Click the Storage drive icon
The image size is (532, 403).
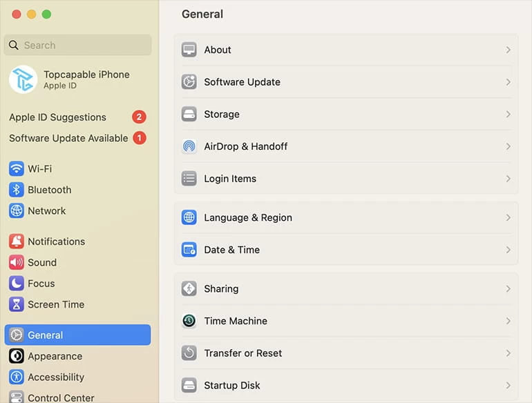tap(189, 115)
